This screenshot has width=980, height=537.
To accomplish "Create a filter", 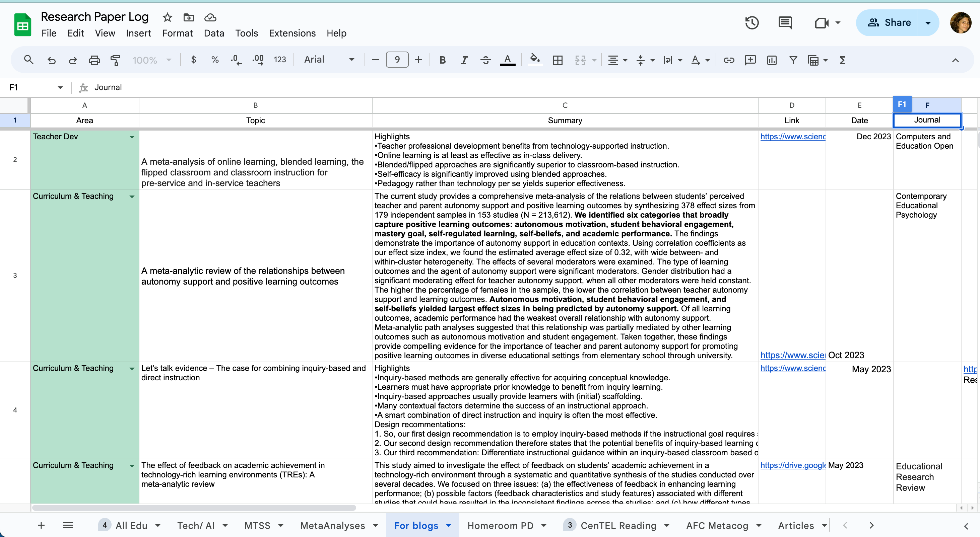I will pyautogui.click(x=793, y=60).
